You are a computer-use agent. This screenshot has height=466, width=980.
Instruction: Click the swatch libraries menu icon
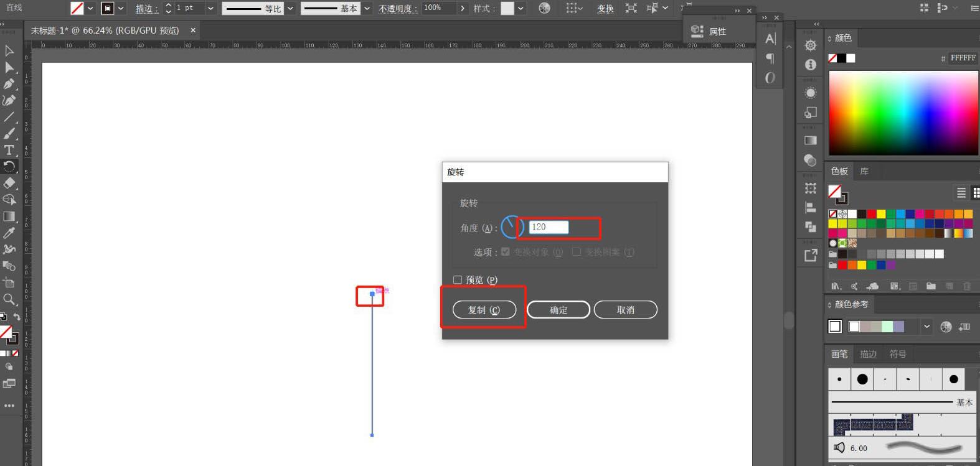836,286
